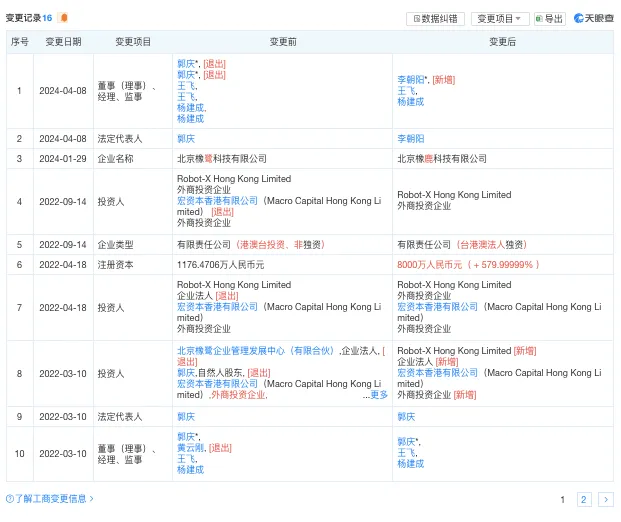
Task: Click the 天眼查 logo
Action: [593, 18]
